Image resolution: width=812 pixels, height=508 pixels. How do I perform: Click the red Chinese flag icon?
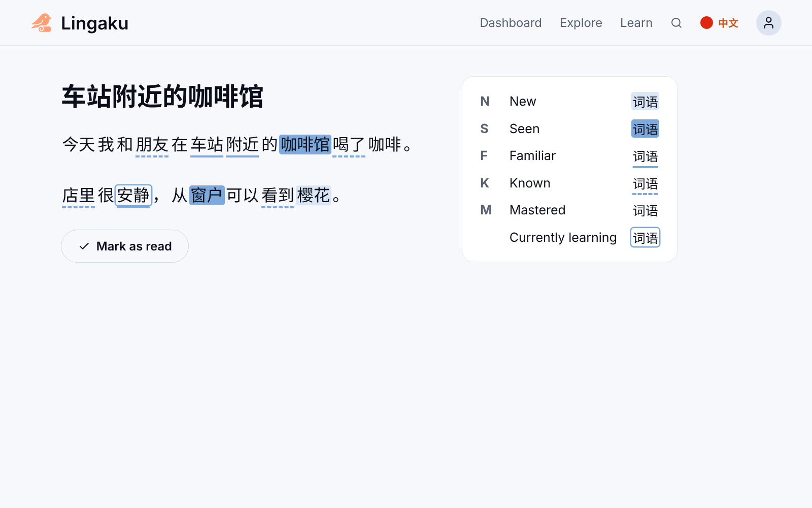[x=706, y=23]
